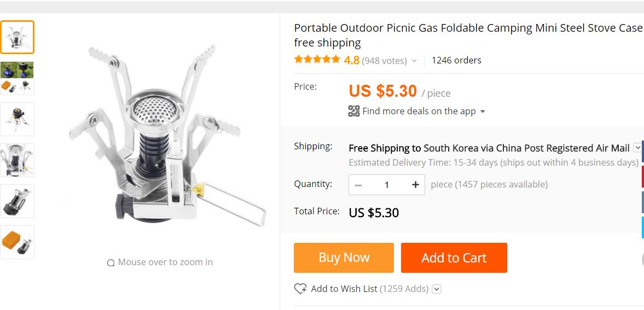This screenshot has width=644, height=310.
Task: Open the Wish List options dropdown
Action: (437, 289)
